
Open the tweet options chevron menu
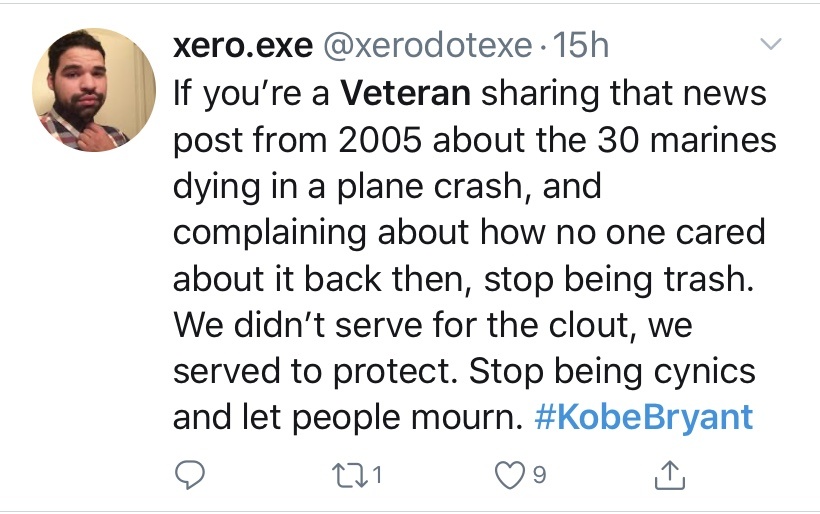click(771, 46)
